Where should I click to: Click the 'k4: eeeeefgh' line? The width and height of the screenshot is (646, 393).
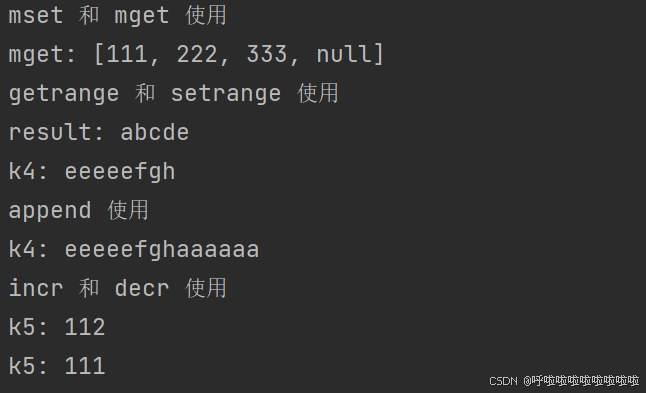[92, 171]
